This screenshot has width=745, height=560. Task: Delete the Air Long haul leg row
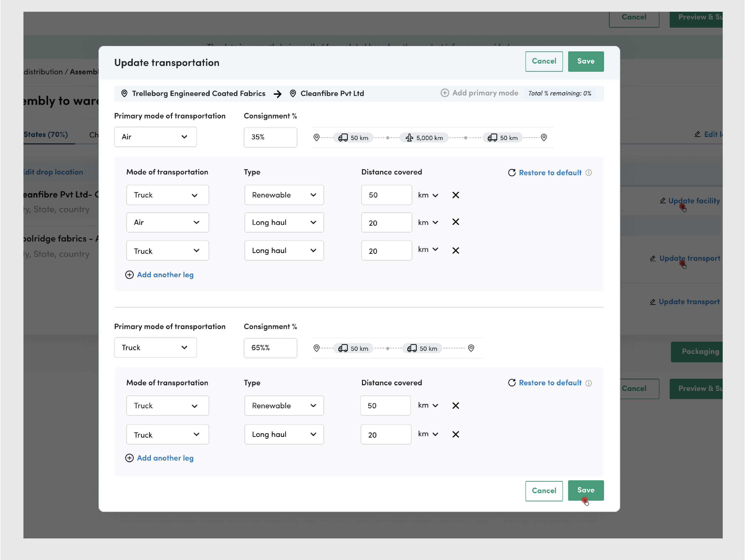(x=455, y=222)
